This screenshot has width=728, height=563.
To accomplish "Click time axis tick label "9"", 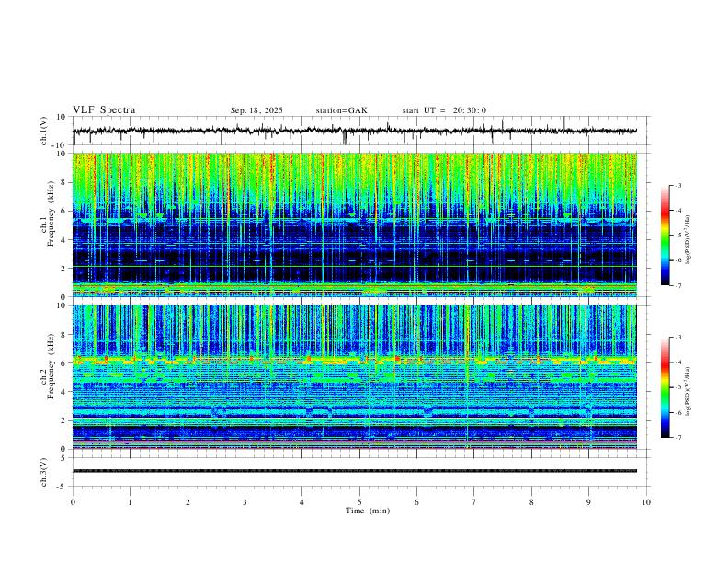I will coord(588,502).
